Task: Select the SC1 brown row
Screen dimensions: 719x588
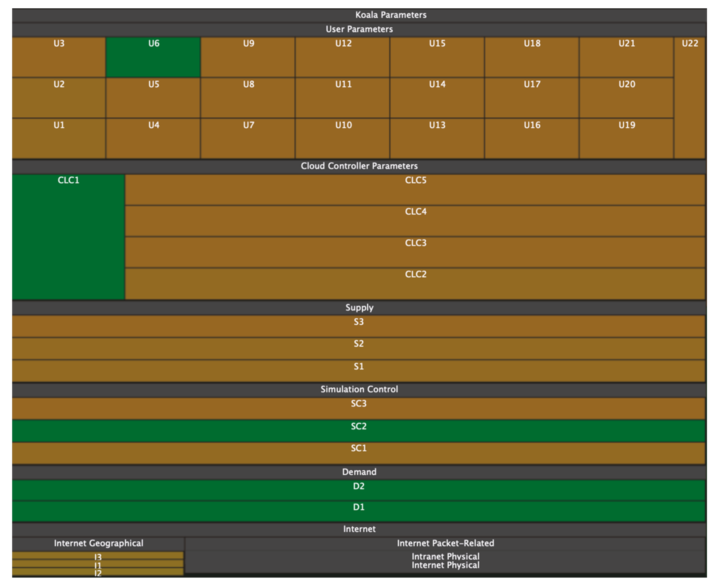Action: point(359,453)
